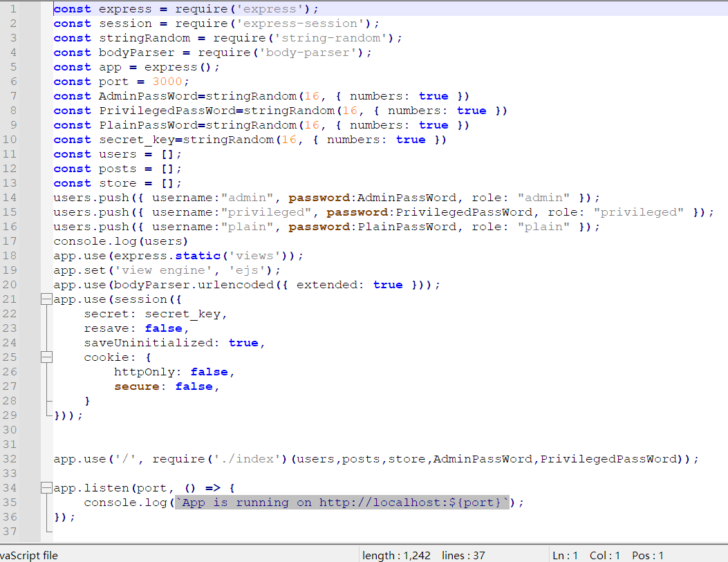Viewport: 728px width, 562px height.
Task: Collapse the app.use(session fold block at line 21
Action: click(x=46, y=299)
